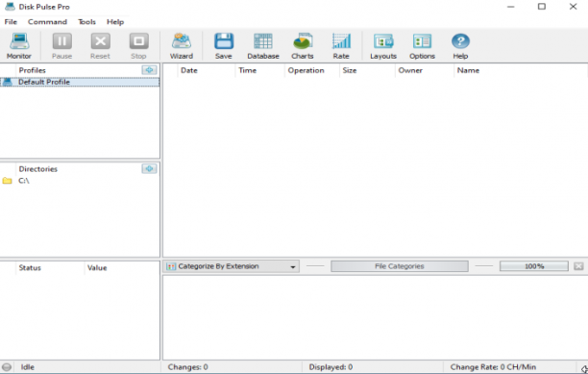Open the Categorize By Extension dropdown

click(231, 266)
